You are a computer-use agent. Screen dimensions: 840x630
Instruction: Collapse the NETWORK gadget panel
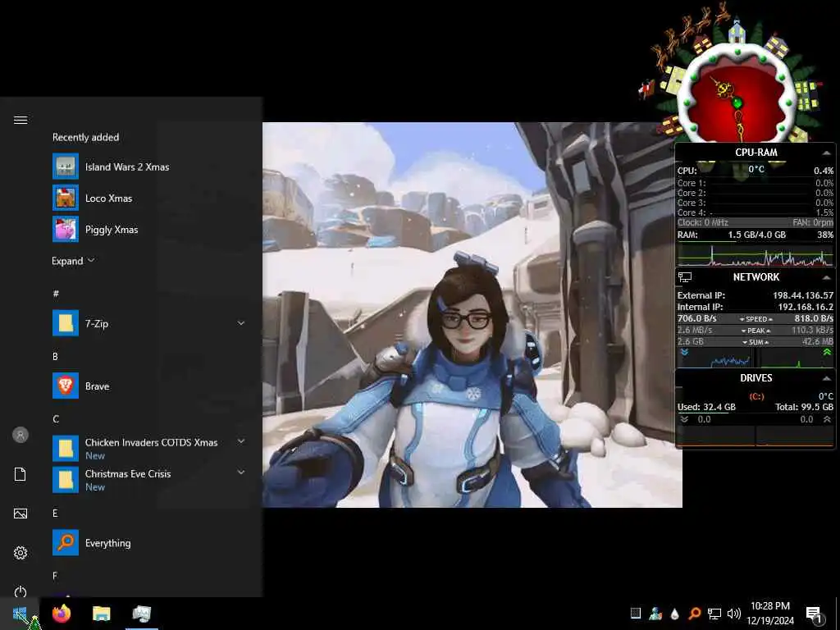click(827, 277)
